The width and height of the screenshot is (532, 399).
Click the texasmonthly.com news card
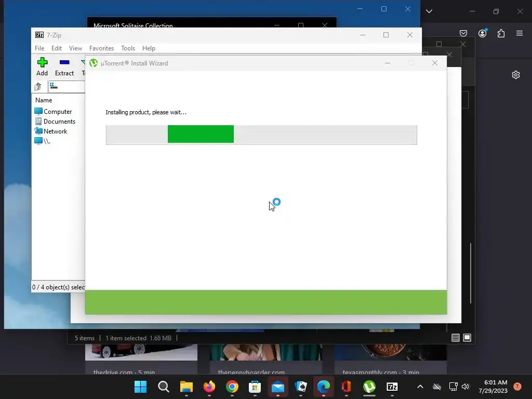click(391, 359)
